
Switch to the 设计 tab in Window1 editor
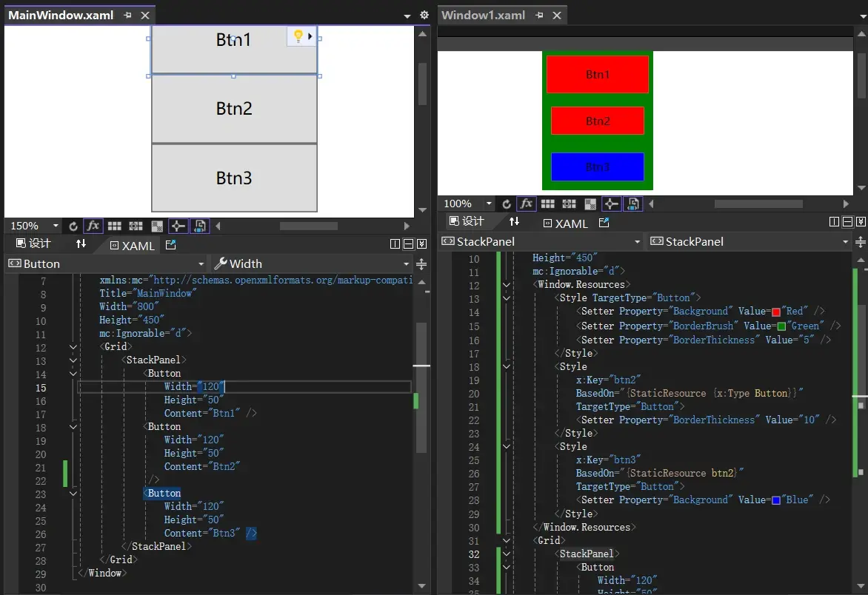tap(467, 222)
